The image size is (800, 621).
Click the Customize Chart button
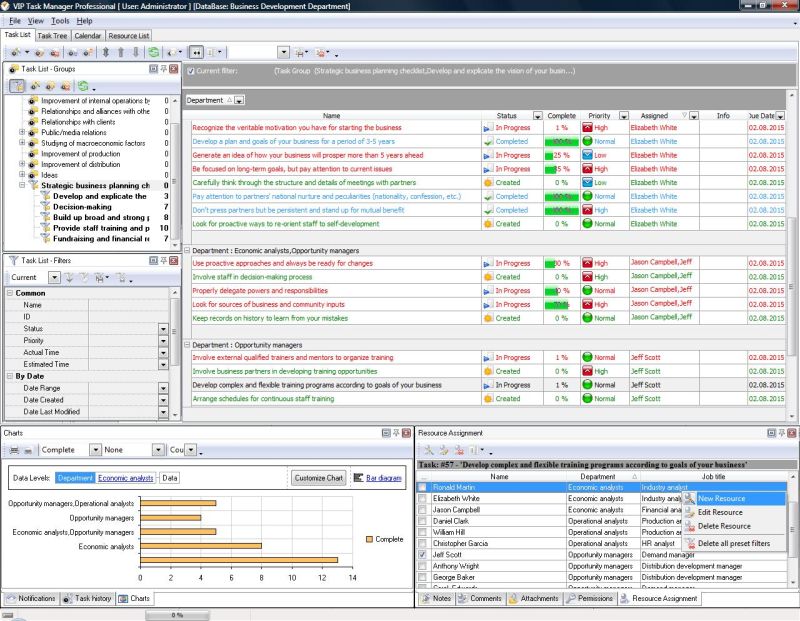319,478
